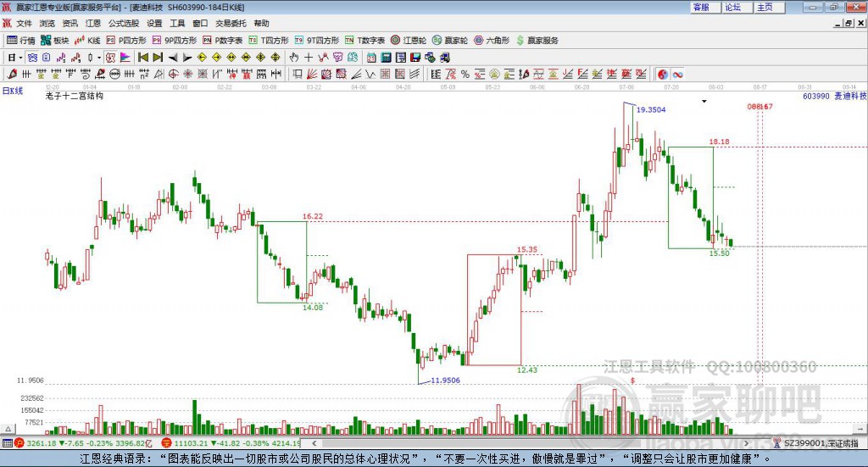This screenshot has height=467, width=868.
Task: Toggle the colorful flag indicator icon
Action: [x=125, y=57]
